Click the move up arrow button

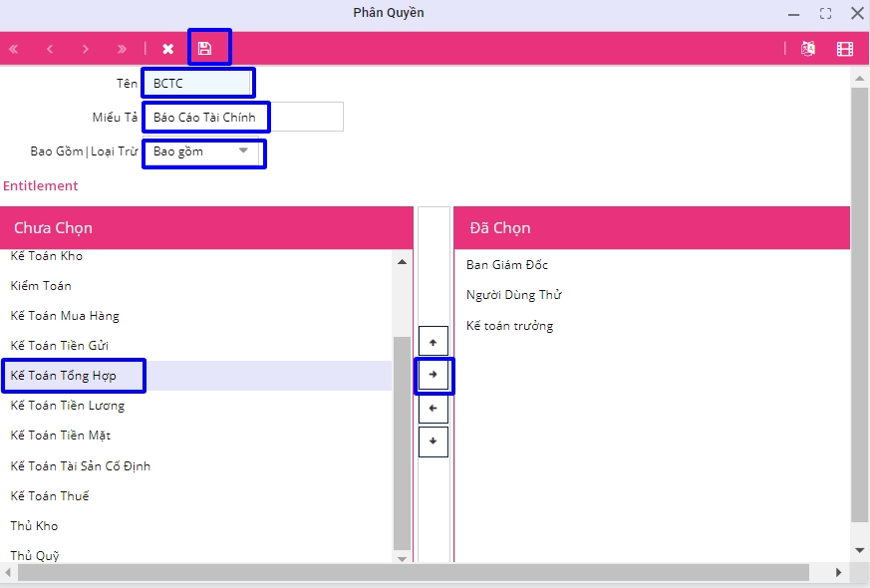(434, 342)
